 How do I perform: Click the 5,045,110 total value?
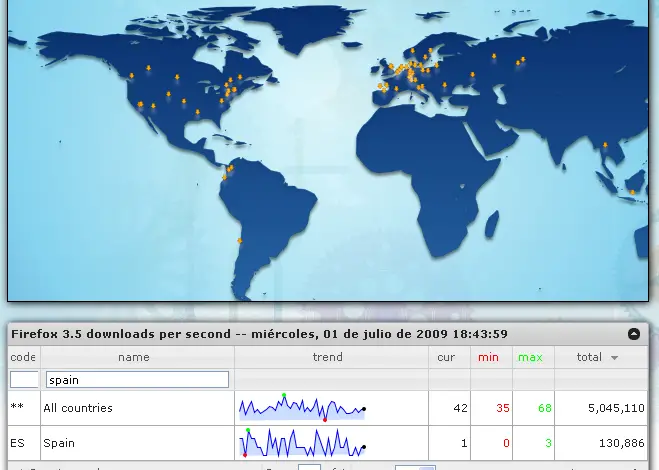click(616, 408)
